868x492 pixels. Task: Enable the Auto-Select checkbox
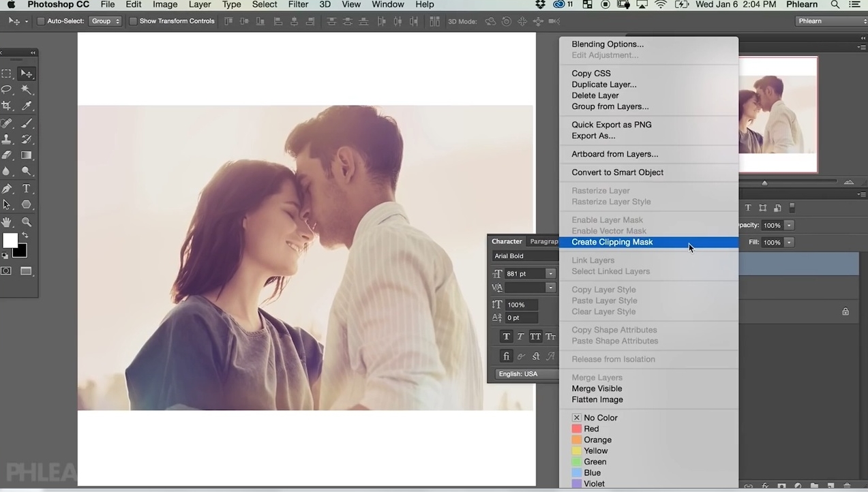tap(41, 21)
